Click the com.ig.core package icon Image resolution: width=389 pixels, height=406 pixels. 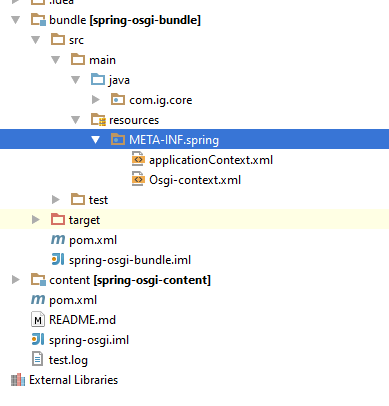pos(118,99)
